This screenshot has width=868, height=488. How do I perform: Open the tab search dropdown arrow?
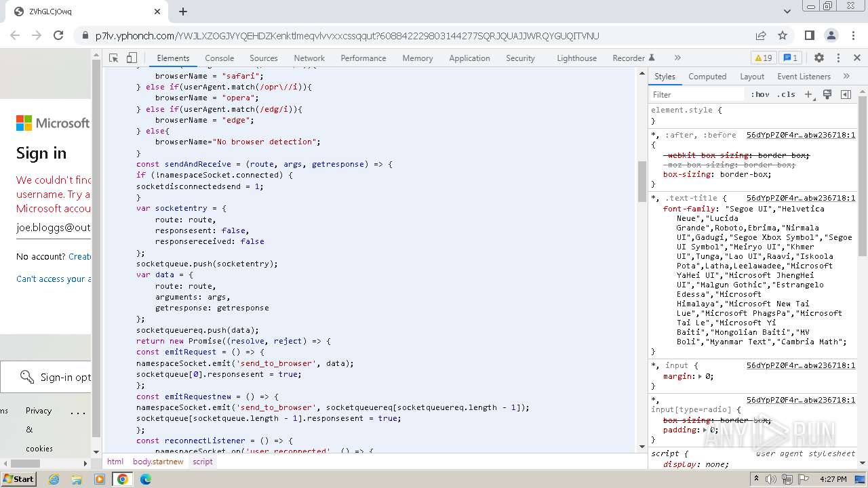coord(787,12)
